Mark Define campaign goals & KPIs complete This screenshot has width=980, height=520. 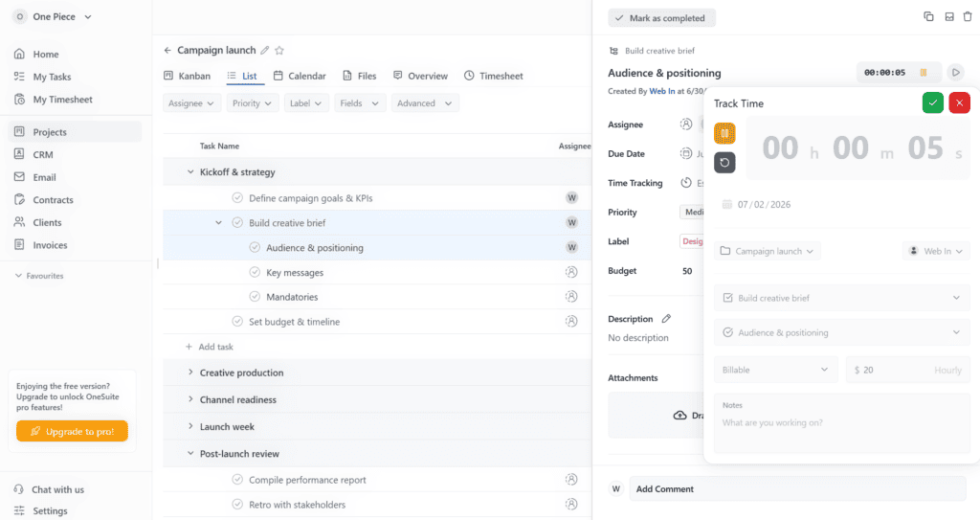coord(237,197)
